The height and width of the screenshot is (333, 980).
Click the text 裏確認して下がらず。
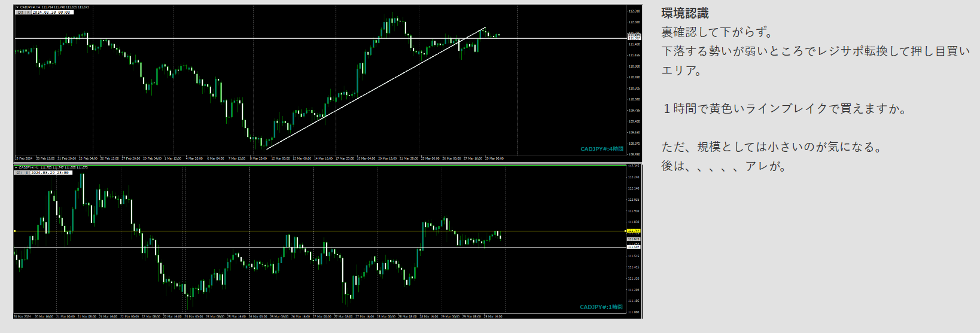[x=717, y=32]
